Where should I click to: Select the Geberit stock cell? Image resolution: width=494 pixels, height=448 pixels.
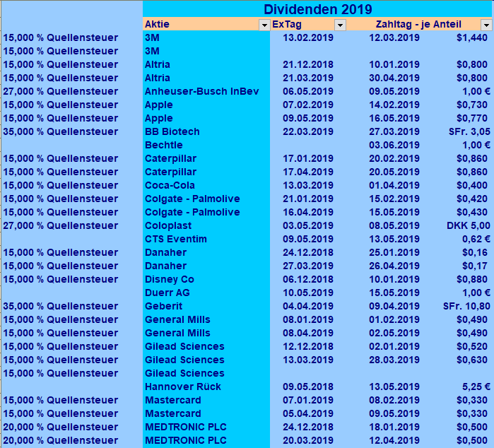point(206,306)
